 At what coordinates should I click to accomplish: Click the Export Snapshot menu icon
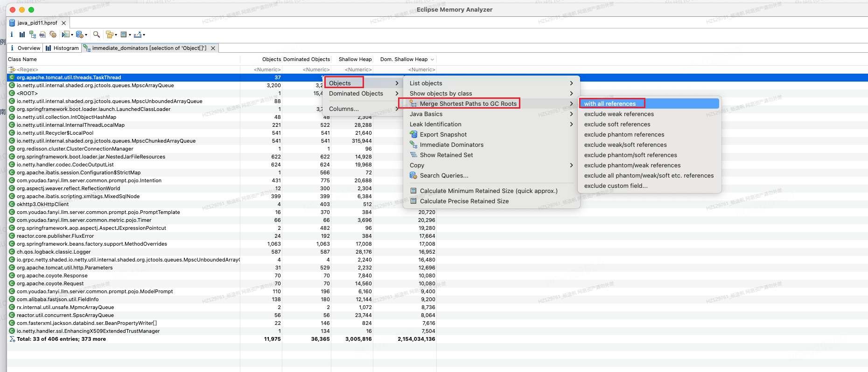[413, 134]
